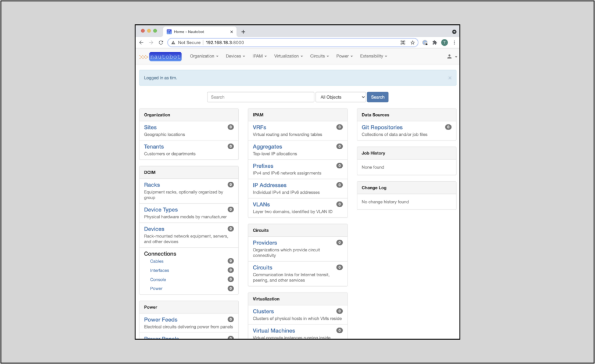The image size is (595, 364).
Task: Reload the page with refresh icon
Action: (x=161, y=42)
